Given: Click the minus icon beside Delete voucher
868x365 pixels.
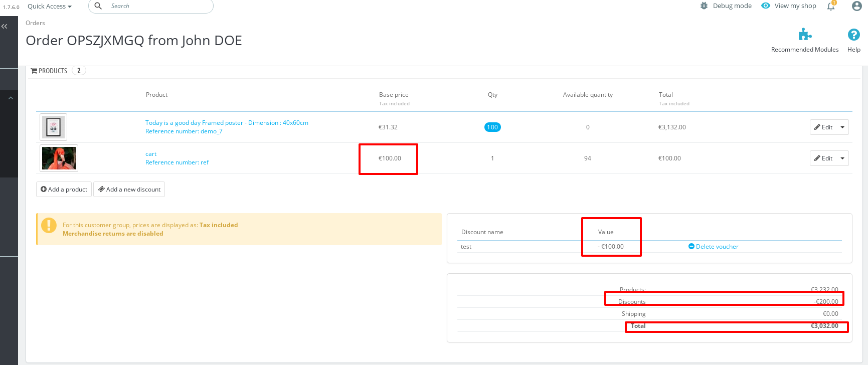Looking at the screenshot, I should click(x=691, y=247).
